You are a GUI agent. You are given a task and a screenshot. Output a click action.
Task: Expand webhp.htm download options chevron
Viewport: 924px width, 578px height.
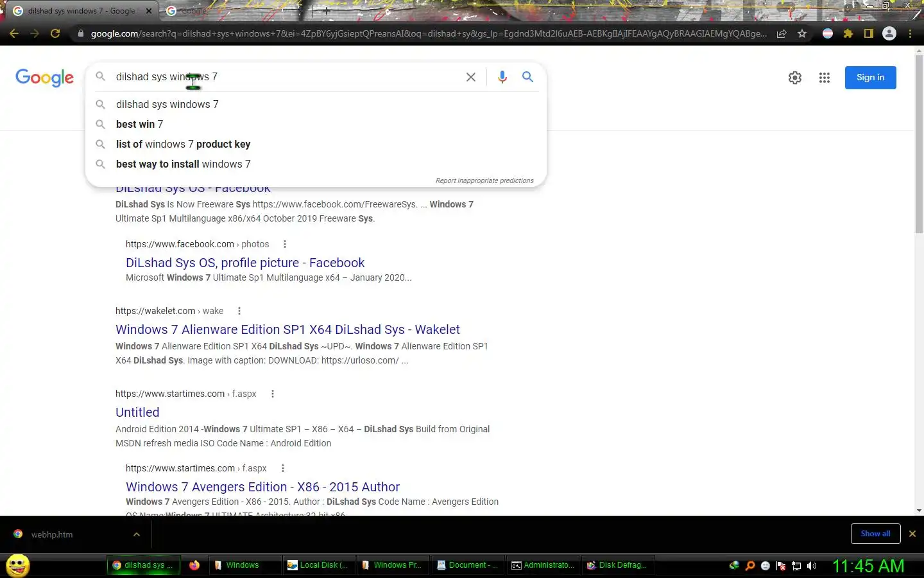tap(137, 534)
